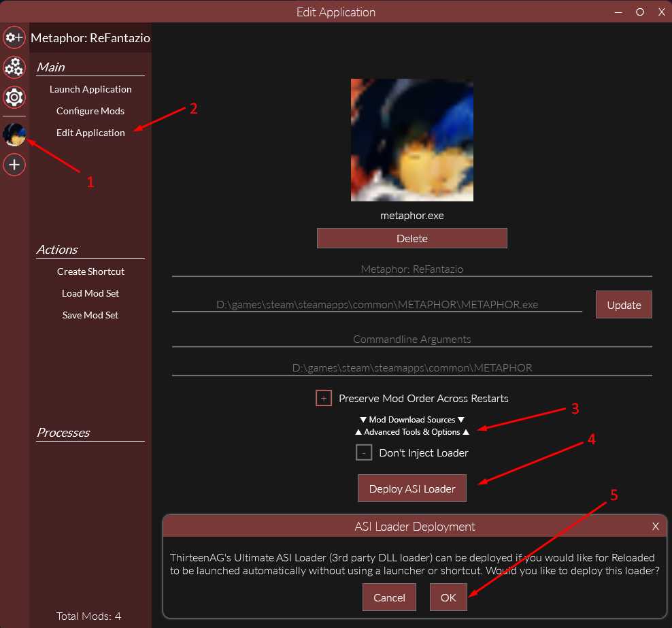Click the working directory field D:\games\steam\steamapps\common\METAPHOR
Viewport: 672px width, 628px height.
pyautogui.click(x=412, y=368)
